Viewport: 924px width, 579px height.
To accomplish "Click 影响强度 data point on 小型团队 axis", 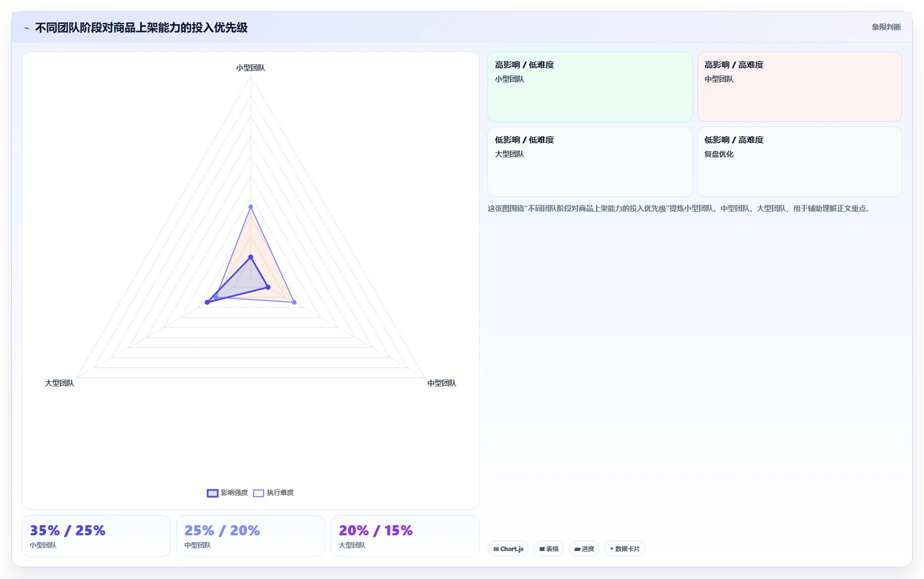I will [x=251, y=258].
